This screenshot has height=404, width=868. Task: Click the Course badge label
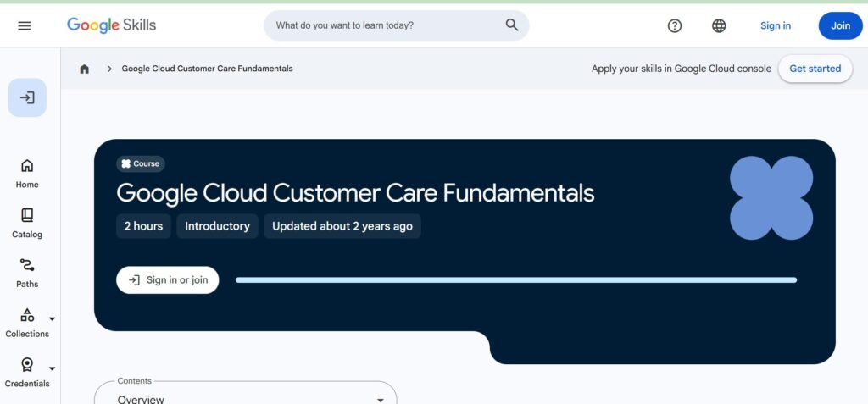(x=141, y=163)
